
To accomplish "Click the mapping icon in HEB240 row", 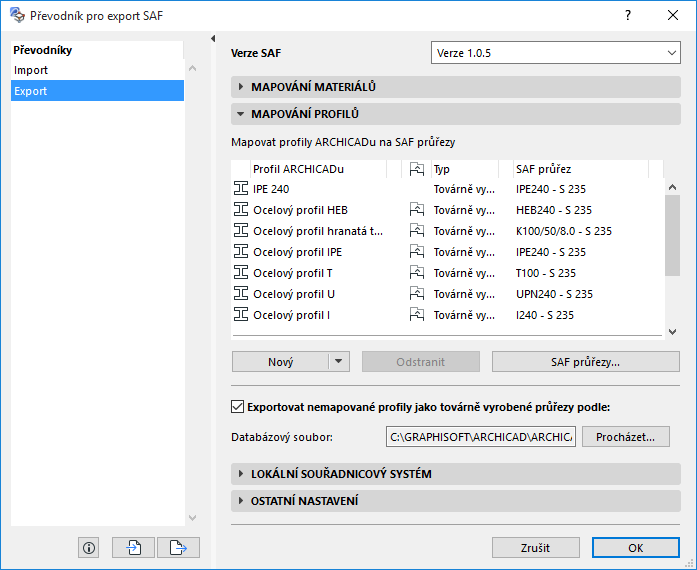I will [417, 209].
